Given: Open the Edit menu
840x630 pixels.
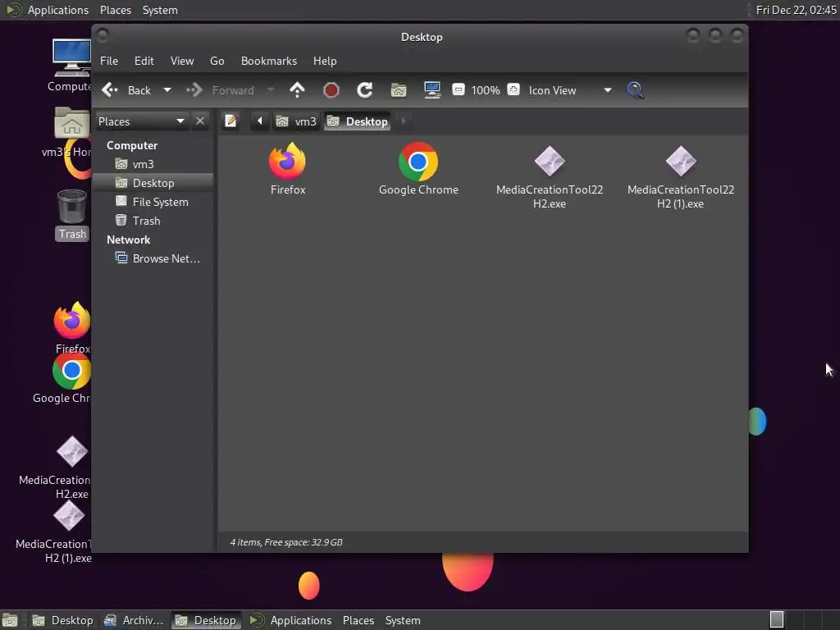Looking at the screenshot, I should pyautogui.click(x=144, y=61).
